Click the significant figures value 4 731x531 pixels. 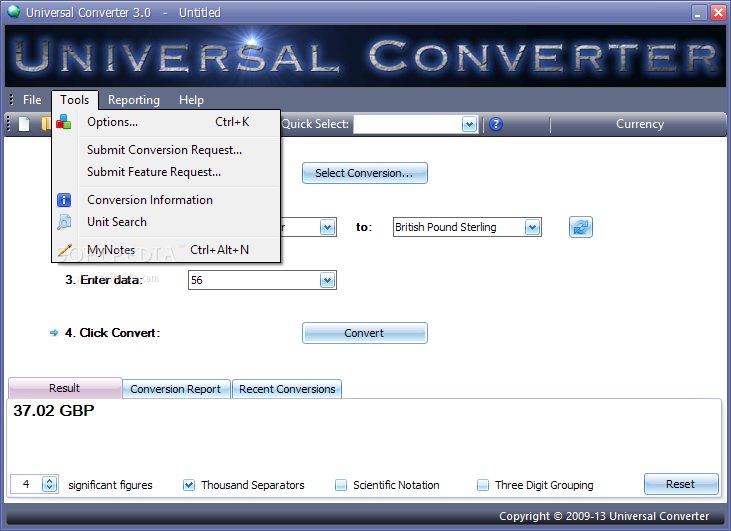[x=26, y=484]
